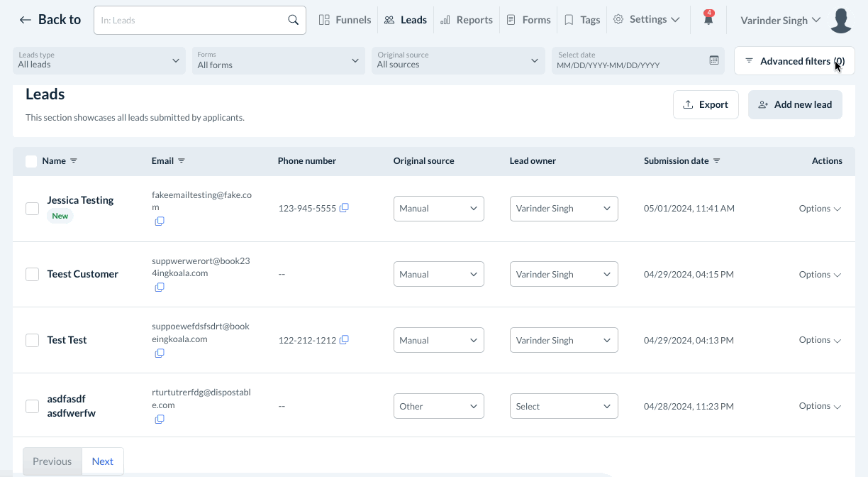This screenshot has height=477, width=868.
Task: Go to the Funnels tab
Action: pos(345,20)
